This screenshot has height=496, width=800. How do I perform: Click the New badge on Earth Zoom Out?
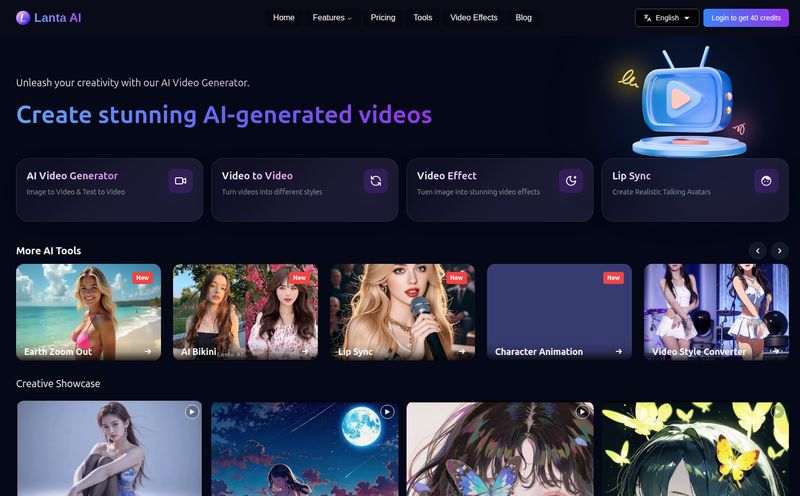(142, 278)
